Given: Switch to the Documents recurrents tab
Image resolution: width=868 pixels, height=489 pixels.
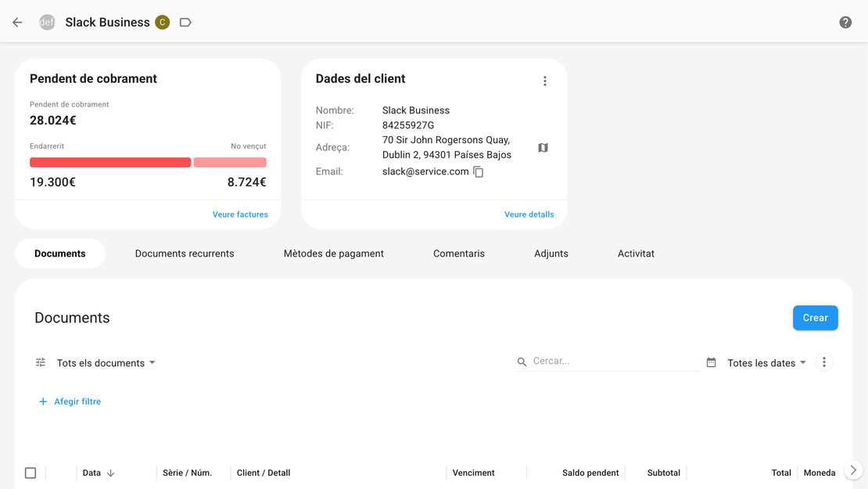Looking at the screenshot, I should (185, 253).
